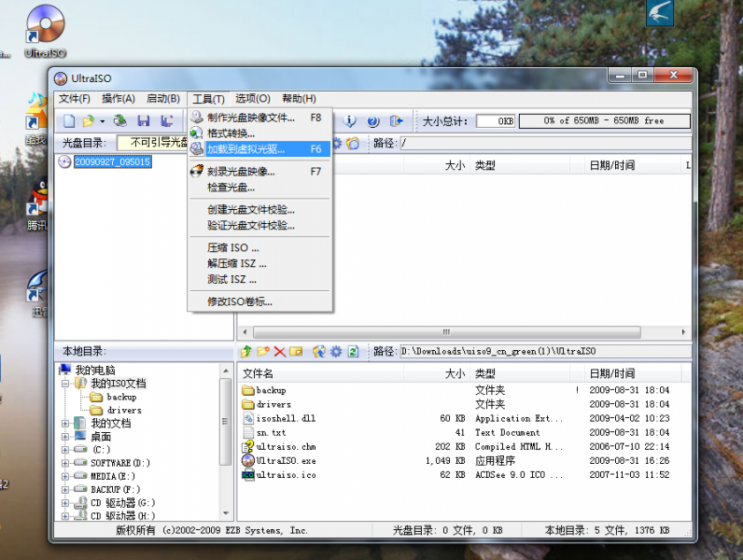Expand the BACKUP (F:) drive node
Image resolution: width=743 pixels, height=560 pixels.
tap(65, 489)
